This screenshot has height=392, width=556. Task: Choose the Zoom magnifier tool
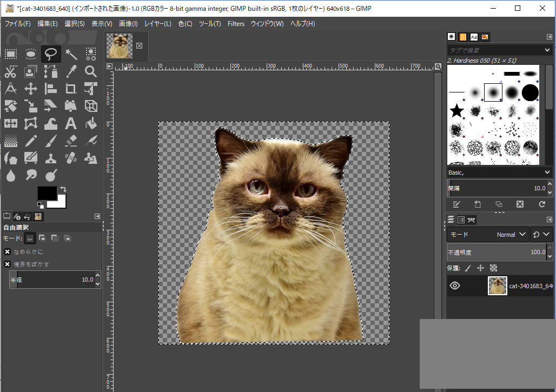(x=91, y=71)
